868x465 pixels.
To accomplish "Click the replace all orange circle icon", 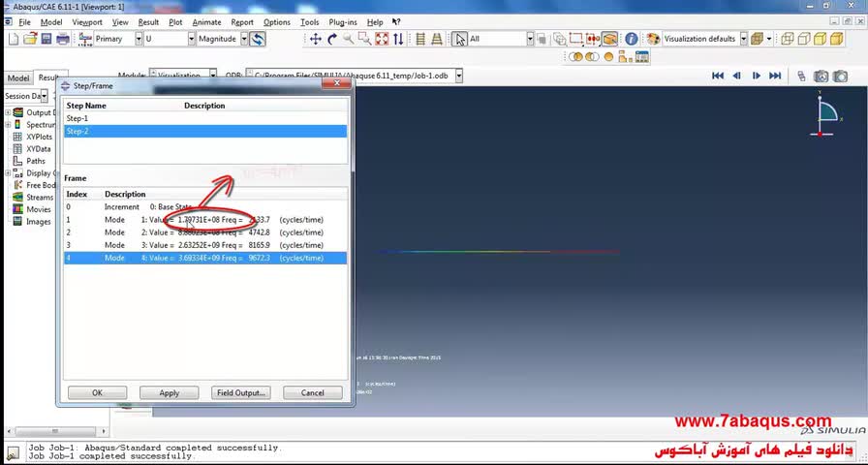I will click(609, 56).
